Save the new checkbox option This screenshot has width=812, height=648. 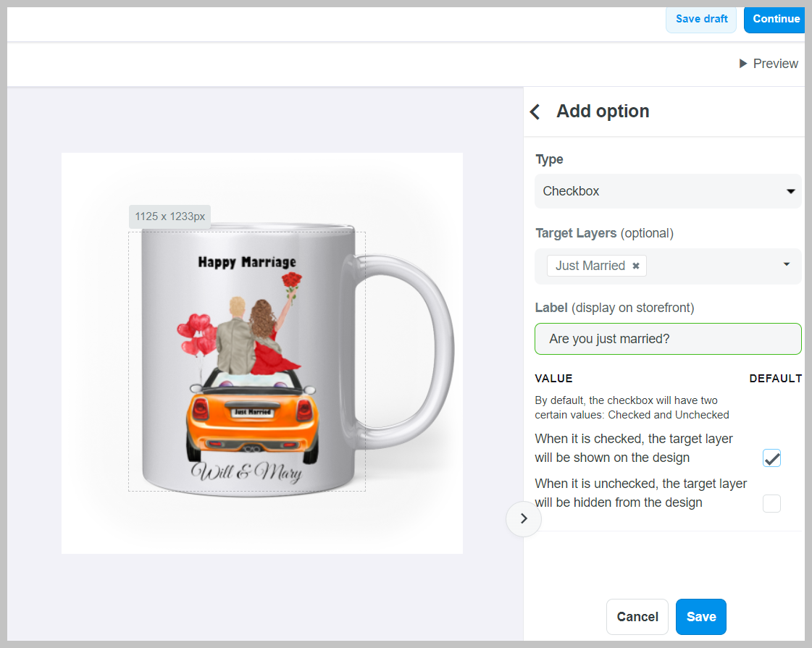click(700, 617)
